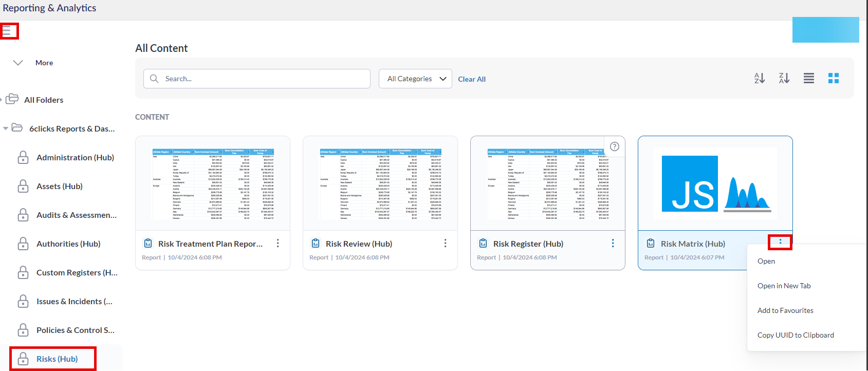The width and height of the screenshot is (868, 371).
Task: Click three-dot menu on Risk Matrix (Hub)
Action: click(780, 242)
